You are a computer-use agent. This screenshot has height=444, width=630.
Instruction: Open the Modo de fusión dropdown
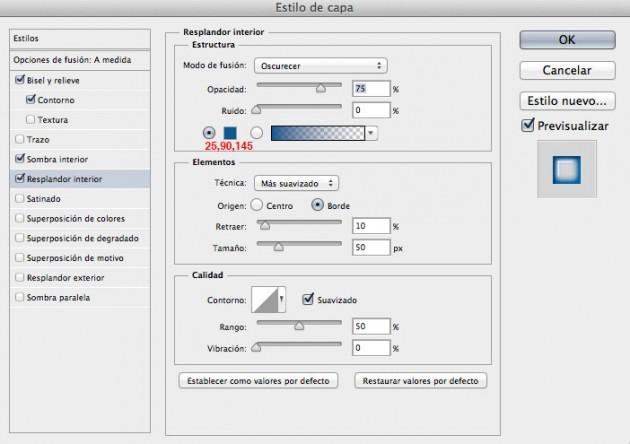tap(321, 65)
